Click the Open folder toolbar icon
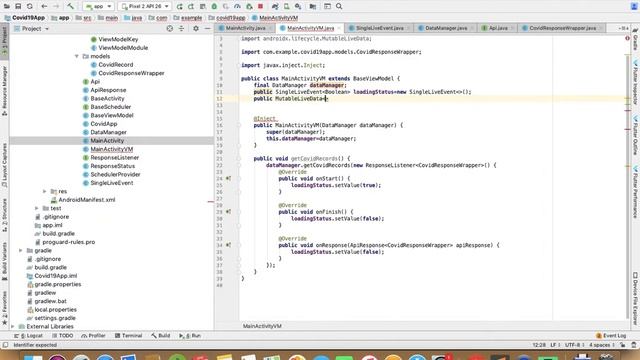 click(x=7, y=6)
